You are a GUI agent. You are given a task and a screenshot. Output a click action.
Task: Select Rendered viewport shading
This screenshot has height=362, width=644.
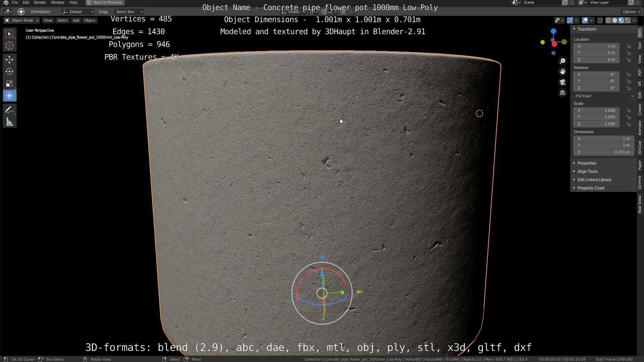pyautogui.click(x=628, y=20)
